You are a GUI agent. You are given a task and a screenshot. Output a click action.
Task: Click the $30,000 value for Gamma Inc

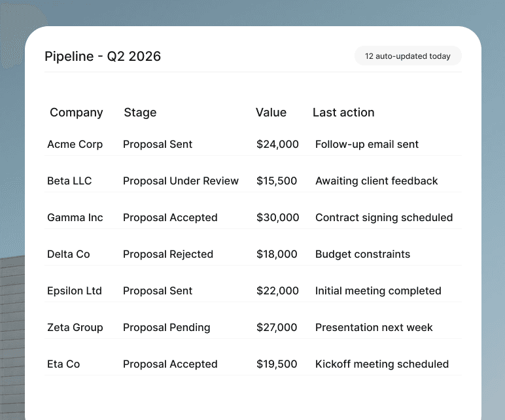click(277, 218)
